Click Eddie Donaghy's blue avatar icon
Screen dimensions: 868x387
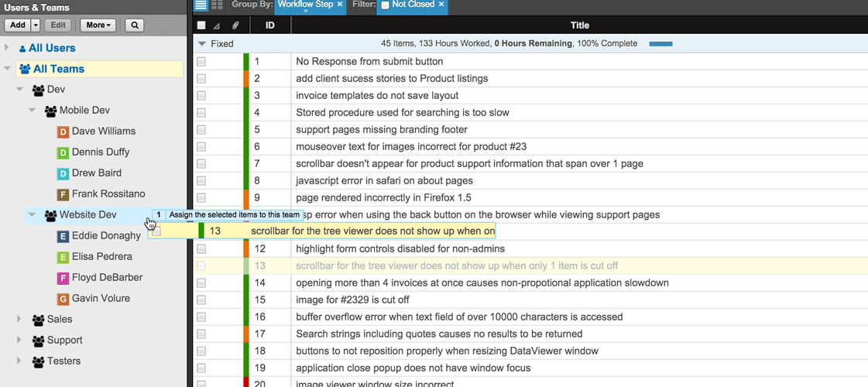pyautogui.click(x=63, y=236)
